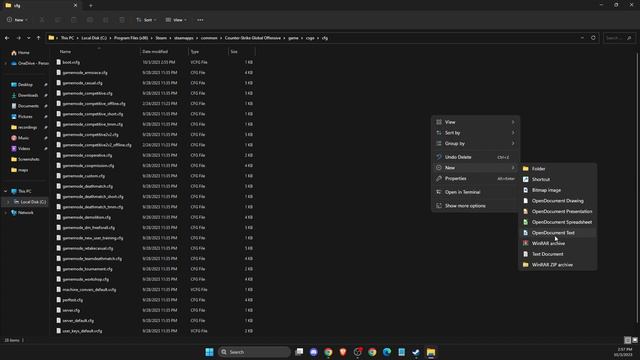Select Bitmap image in New submenu
The image size is (640, 360).
(x=557, y=190)
